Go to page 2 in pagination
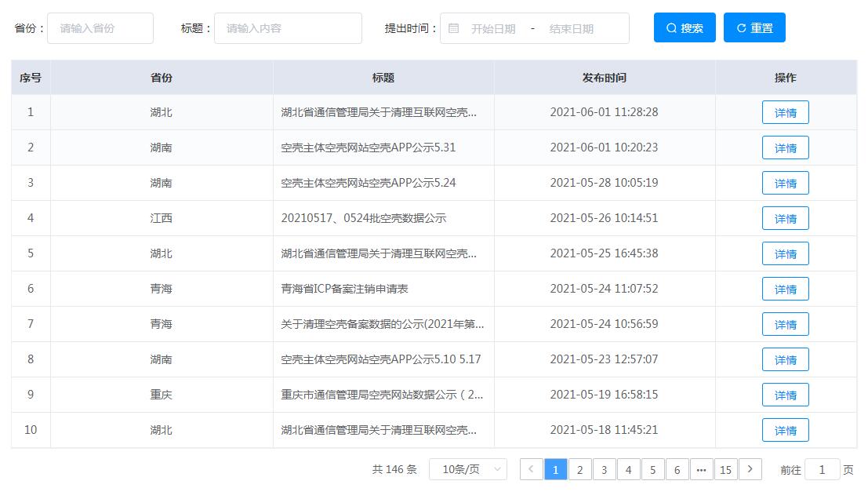Screen dimensions: 868x499 [x=580, y=470]
